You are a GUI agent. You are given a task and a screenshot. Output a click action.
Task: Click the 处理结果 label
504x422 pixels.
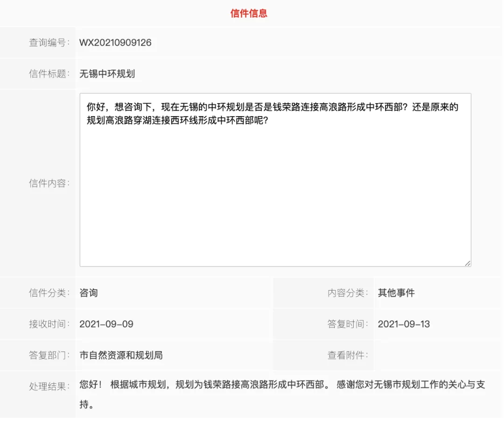(49, 386)
